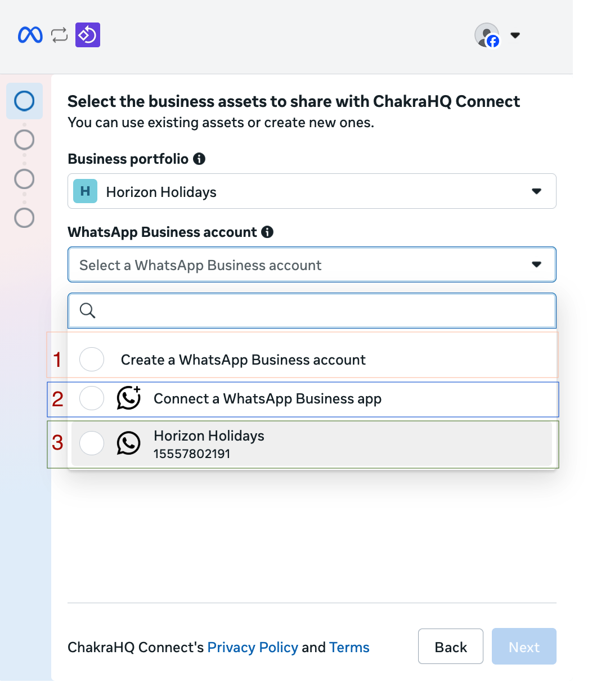
Task: Click the Facebook profile avatar icon
Action: pos(487,35)
